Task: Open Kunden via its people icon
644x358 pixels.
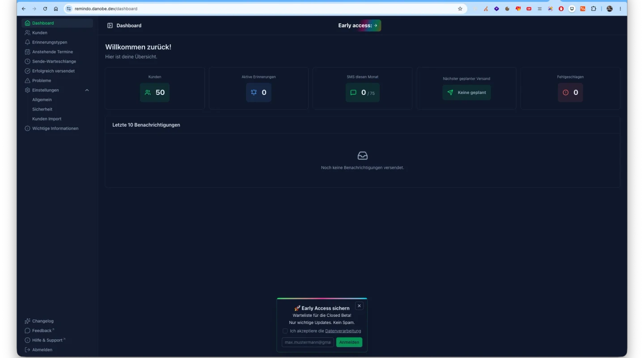Action: click(x=28, y=33)
